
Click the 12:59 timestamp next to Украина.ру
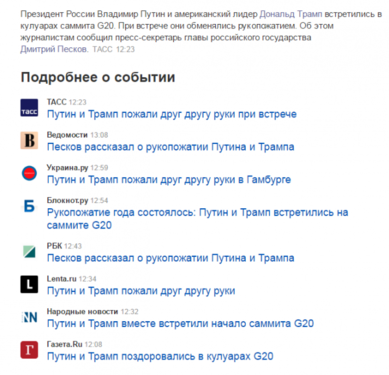point(99,168)
